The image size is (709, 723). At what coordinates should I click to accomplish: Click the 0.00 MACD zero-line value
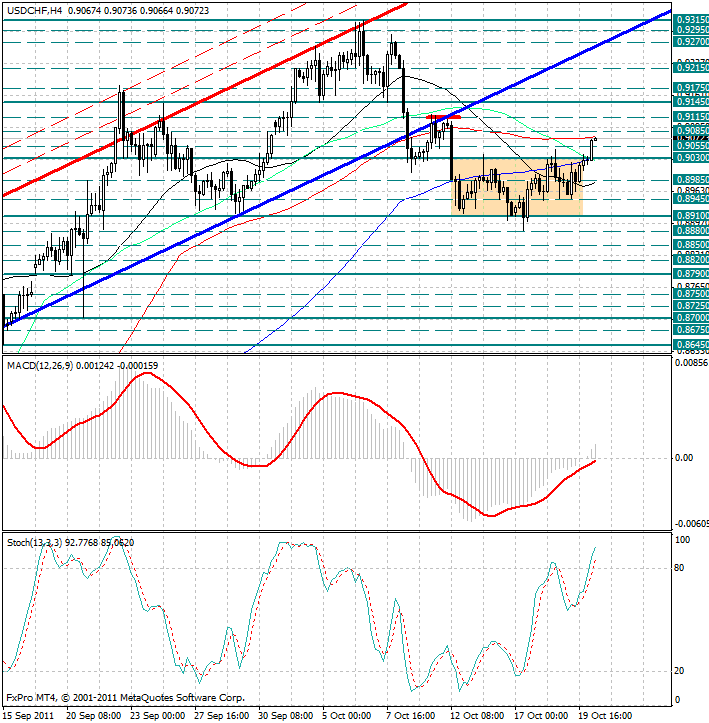tap(684, 458)
